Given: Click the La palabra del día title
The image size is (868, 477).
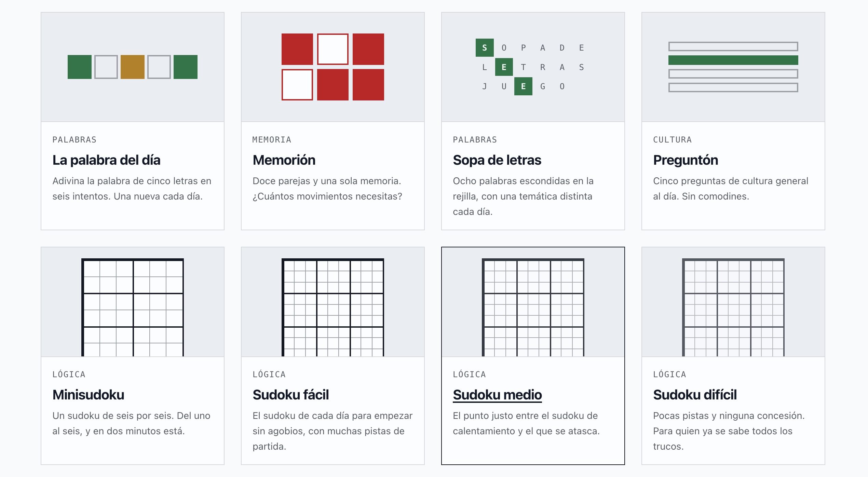Looking at the screenshot, I should point(106,160).
